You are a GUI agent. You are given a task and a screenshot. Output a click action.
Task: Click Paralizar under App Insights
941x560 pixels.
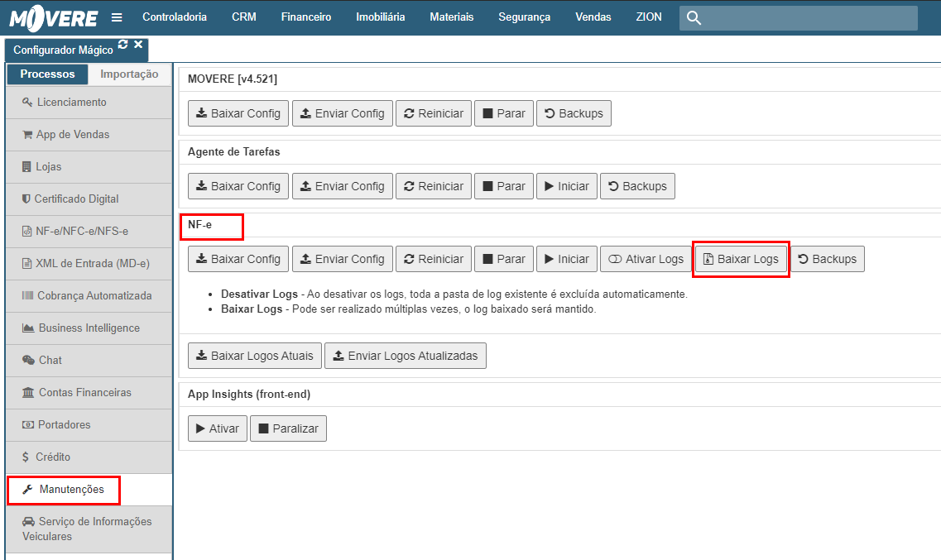tap(289, 428)
